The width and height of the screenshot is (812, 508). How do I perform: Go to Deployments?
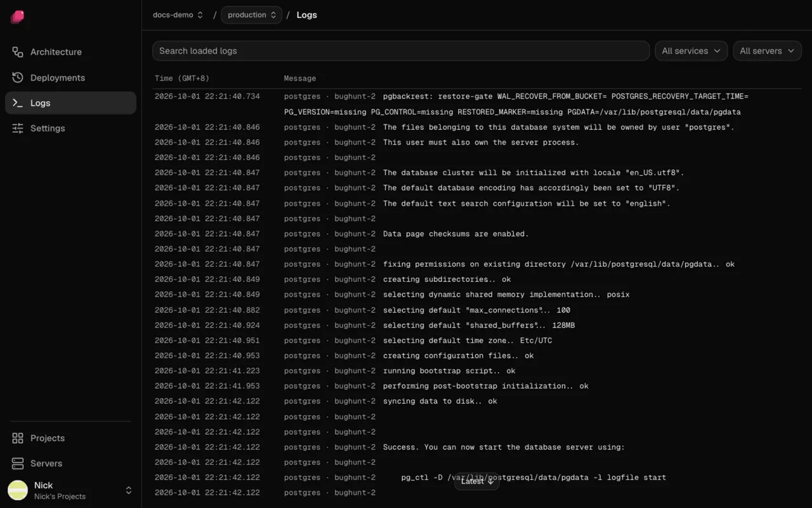pos(70,77)
